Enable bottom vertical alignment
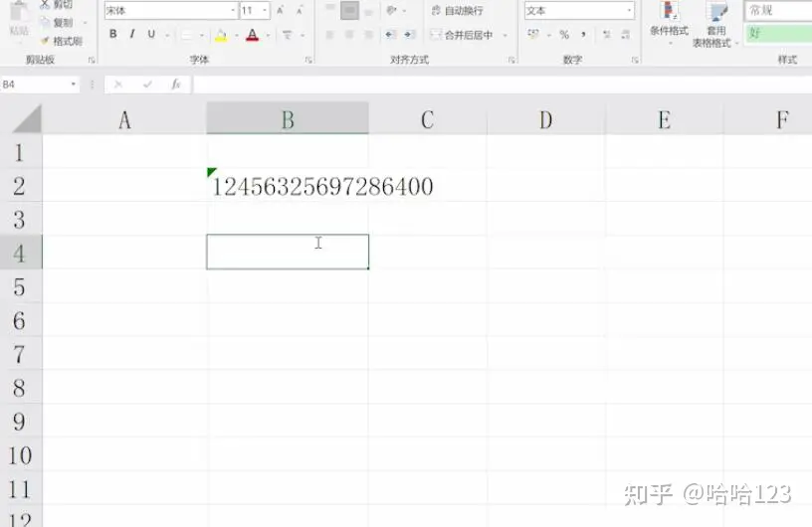Screen dimensions: 812x527 click(x=369, y=11)
